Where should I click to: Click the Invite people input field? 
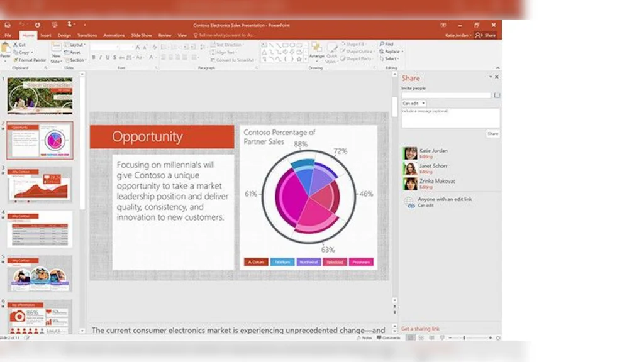(x=446, y=96)
